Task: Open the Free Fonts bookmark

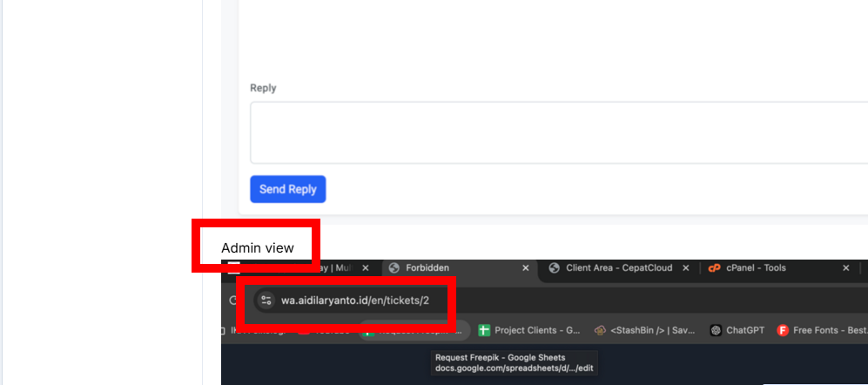Action: point(823,330)
